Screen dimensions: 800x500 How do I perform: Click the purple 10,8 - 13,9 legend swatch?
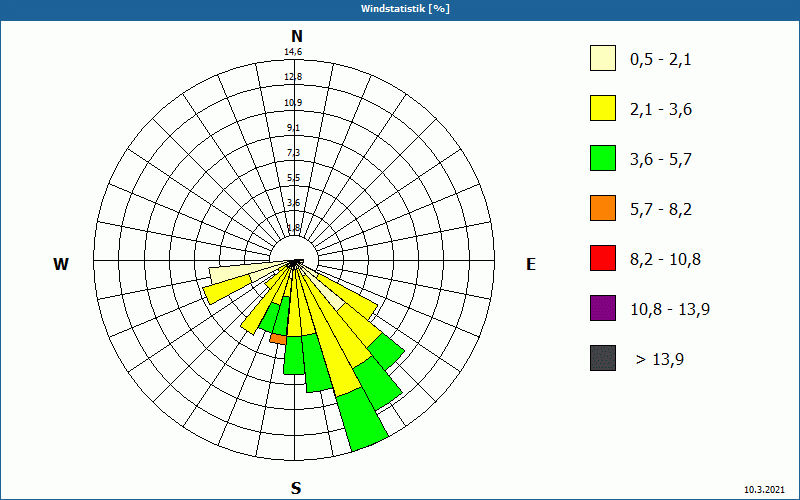tap(603, 308)
